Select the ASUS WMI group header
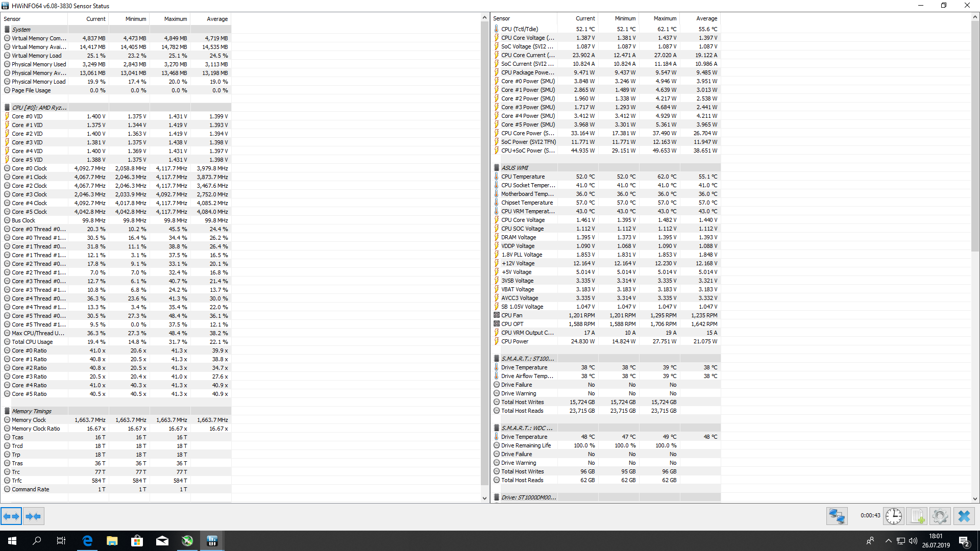Image resolution: width=980 pixels, height=551 pixels. click(x=514, y=168)
